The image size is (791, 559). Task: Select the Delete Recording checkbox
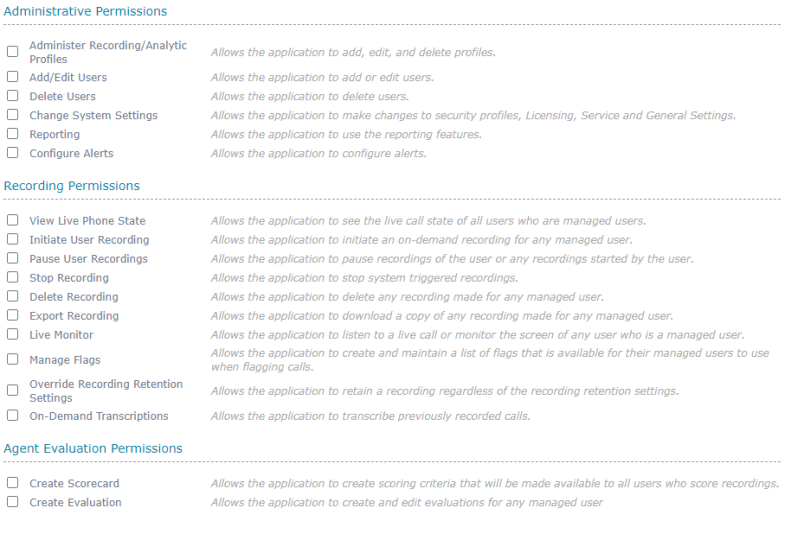(x=12, y=296)
